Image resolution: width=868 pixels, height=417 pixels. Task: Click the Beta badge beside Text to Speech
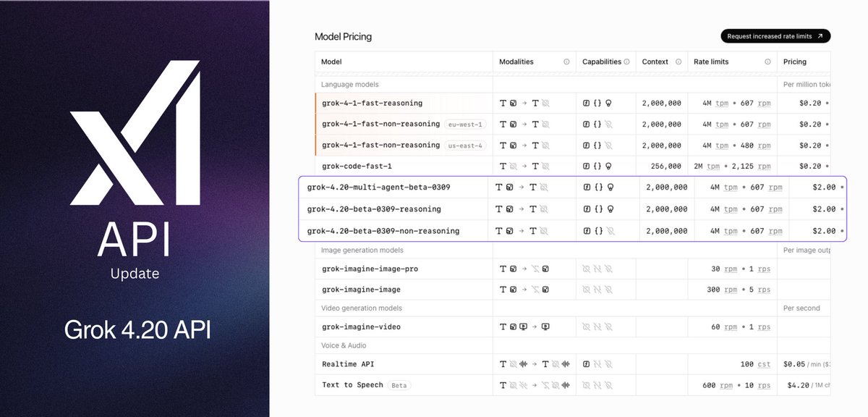click(399, 386)
